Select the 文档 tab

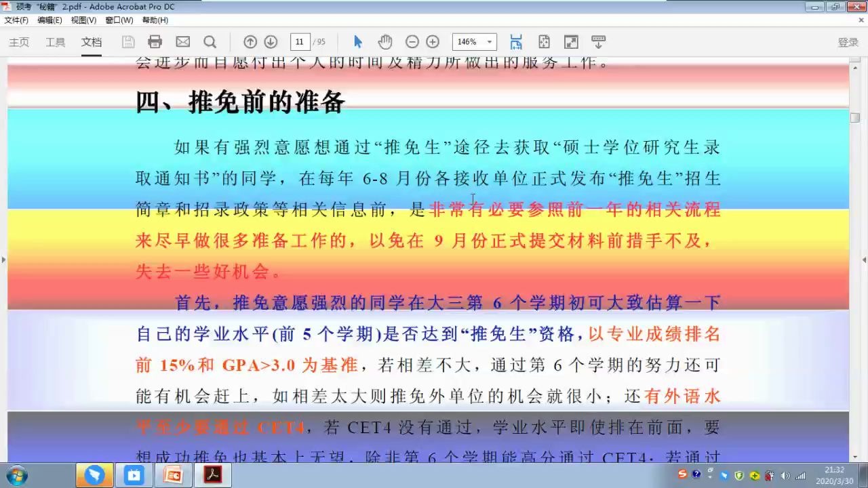point(92,42)
